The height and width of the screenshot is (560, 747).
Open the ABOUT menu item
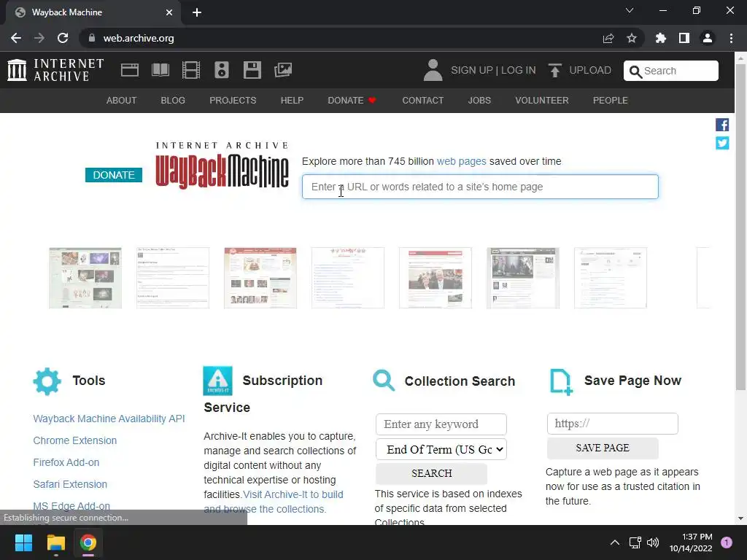pyautogui.click(x=122, y=101)
